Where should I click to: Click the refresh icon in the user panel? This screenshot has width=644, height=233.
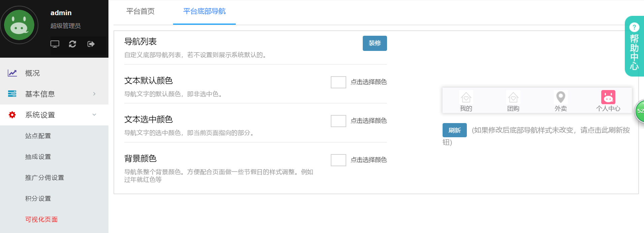[x=72, y=44]
